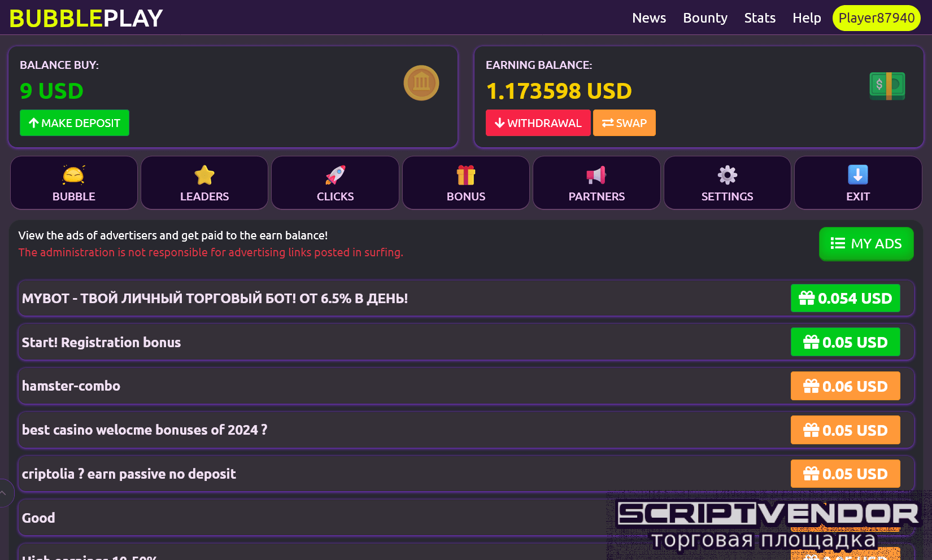This screenshot has width=932, height=560.
Task: Go to the Stats page
Action: tap(760, 18)
